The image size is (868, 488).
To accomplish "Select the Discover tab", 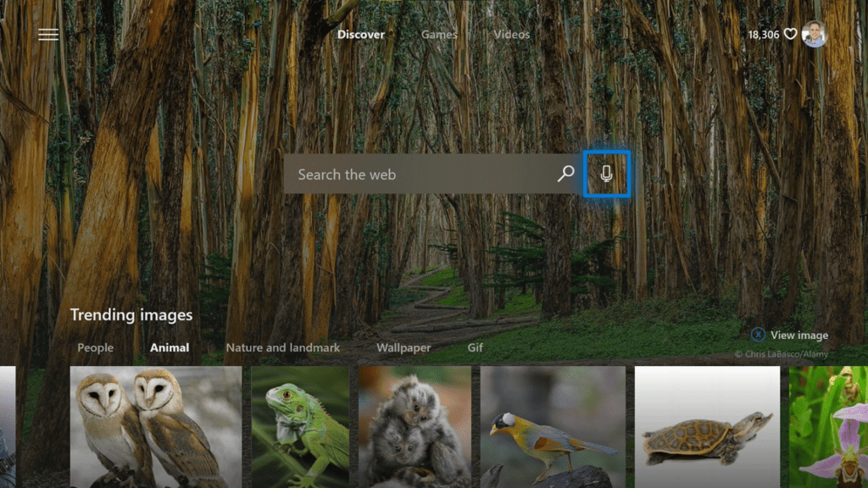I will point(361,35).
